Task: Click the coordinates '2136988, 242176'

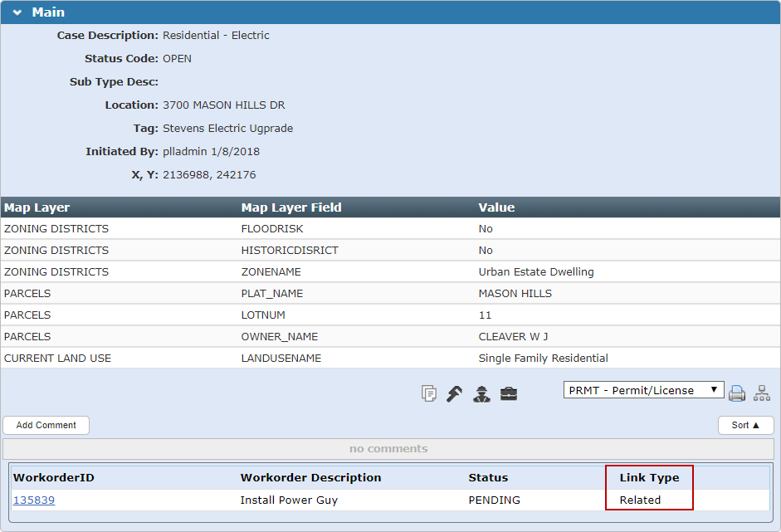Action: click(x=209, y=175)
